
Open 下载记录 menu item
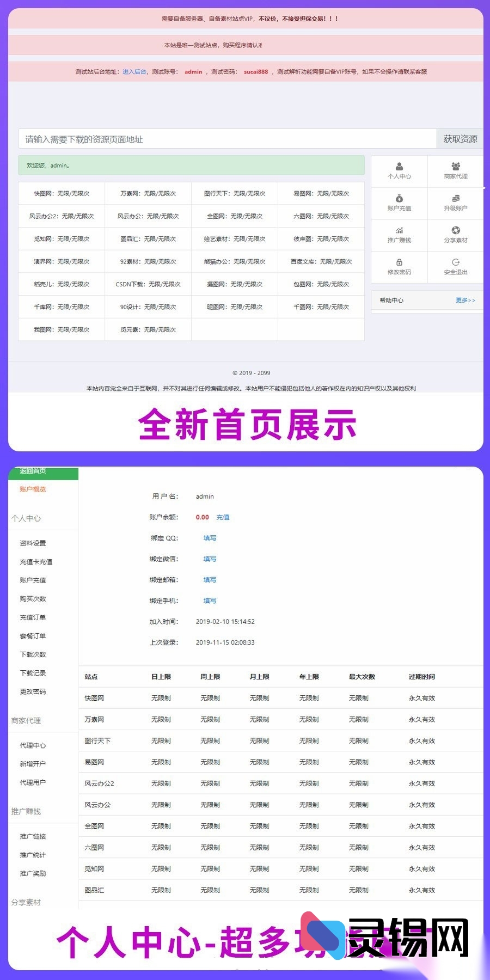click(33, 672)
